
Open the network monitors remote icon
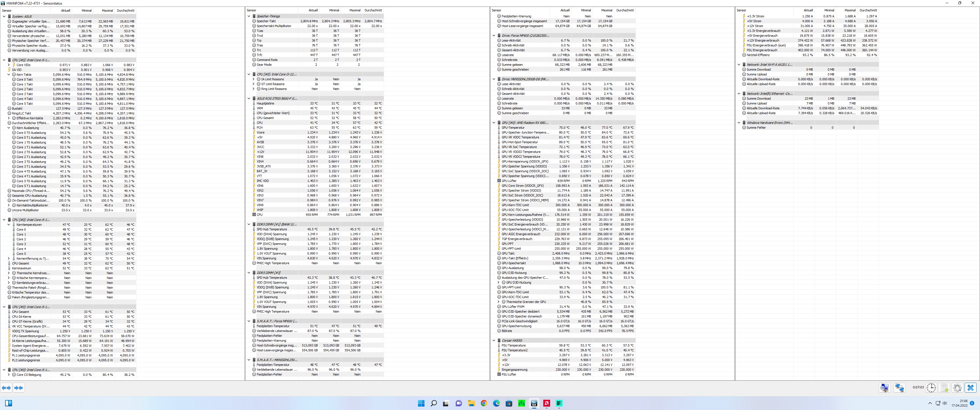(x=899, y=388)
